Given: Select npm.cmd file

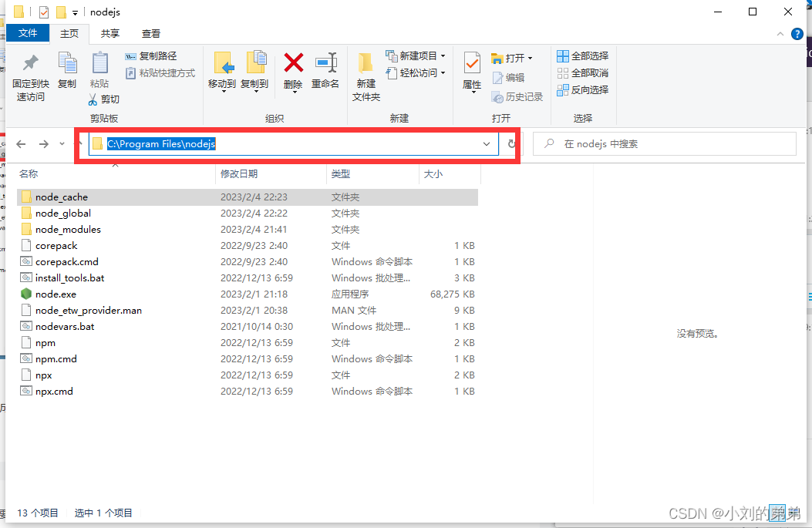Looking at the screenshot, I should pos(248,359).
